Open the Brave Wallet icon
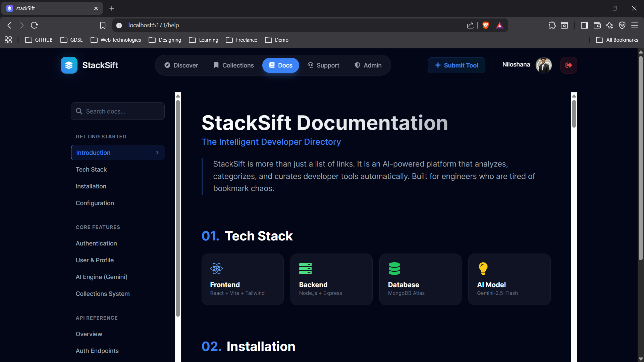Image resolution: width=644 pixels, height=362 pixels. coord(597,25)
